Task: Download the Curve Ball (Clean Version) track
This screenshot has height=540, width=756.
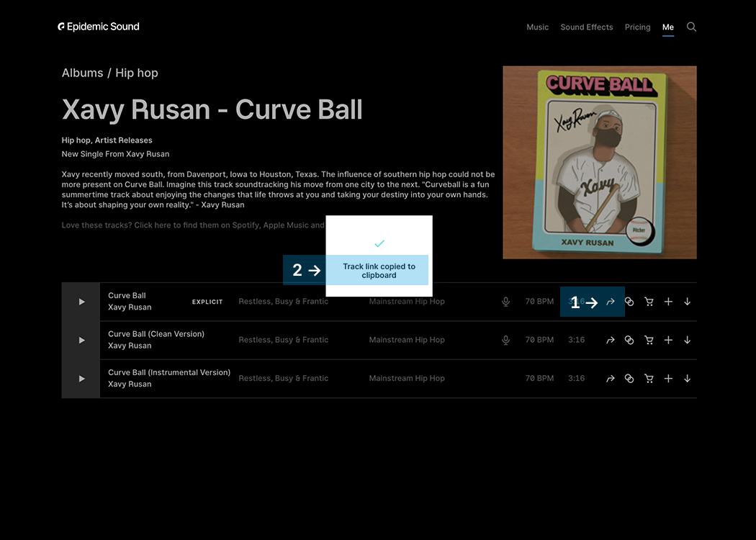Action: coord(687,341)
